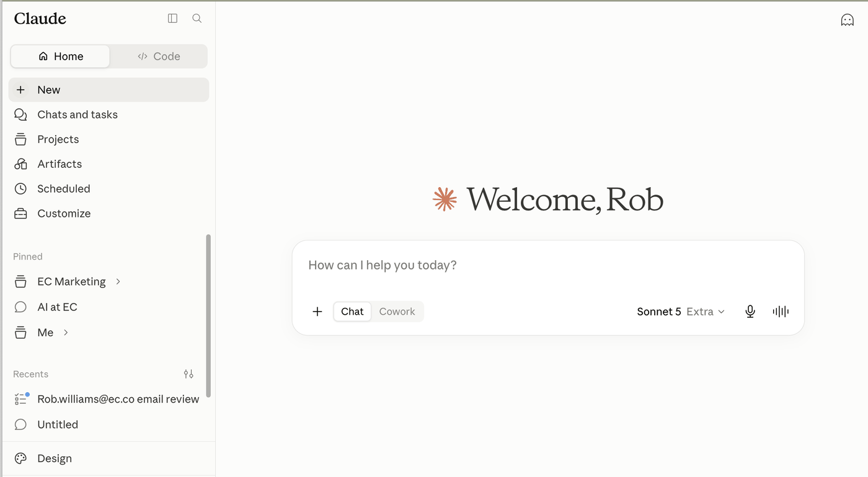This screenshot has width=868, height=477.
Task: Expand the EC Marketing chevron
Action: point(118,282)
